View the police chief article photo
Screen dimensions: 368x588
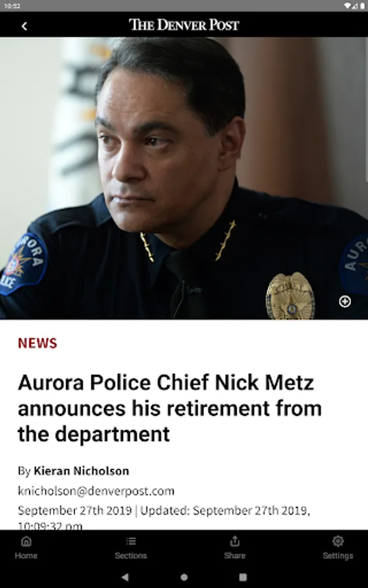tap(184, 178)
